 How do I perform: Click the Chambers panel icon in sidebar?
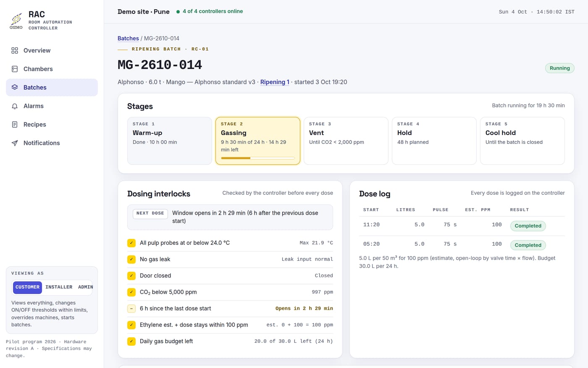[x=15, y=69]
